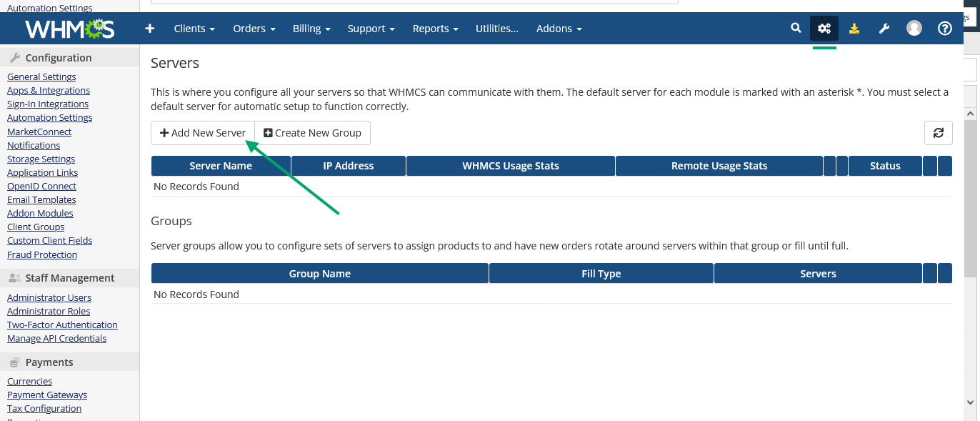The width and height of the screenshot is (980, 421).
Task: Open Apps & Integrations link
Action: coord(49,90)
